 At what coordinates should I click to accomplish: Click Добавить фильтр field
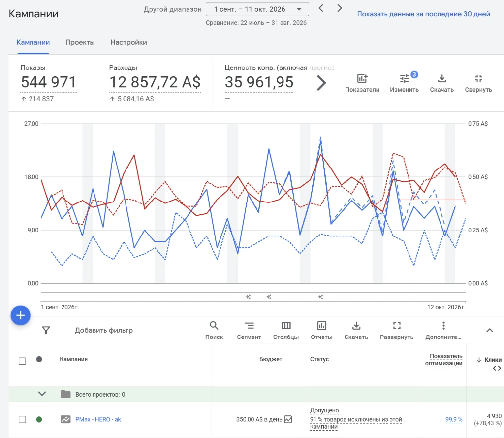point(104,330)
